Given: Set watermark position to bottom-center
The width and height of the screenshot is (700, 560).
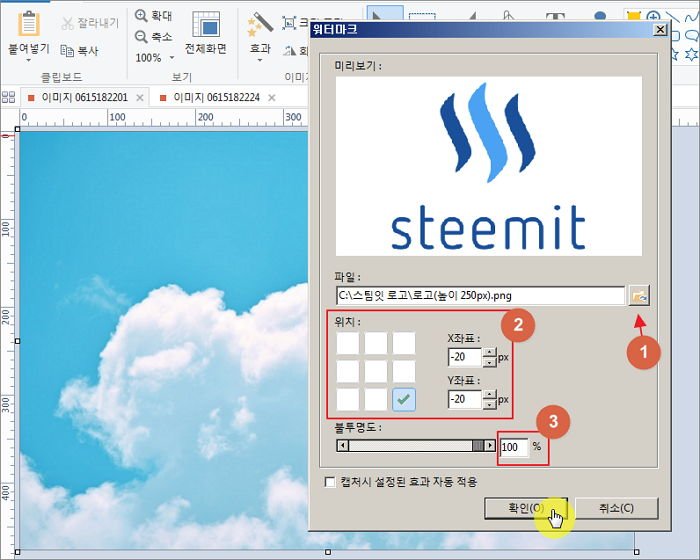Looking at the screenshot, I should coord(375,399).
